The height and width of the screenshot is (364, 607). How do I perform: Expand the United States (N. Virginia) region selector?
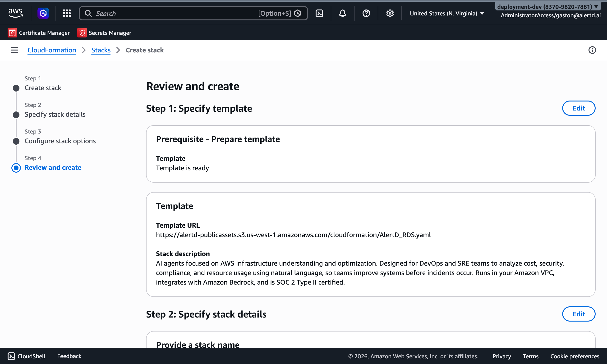point(447,13)
